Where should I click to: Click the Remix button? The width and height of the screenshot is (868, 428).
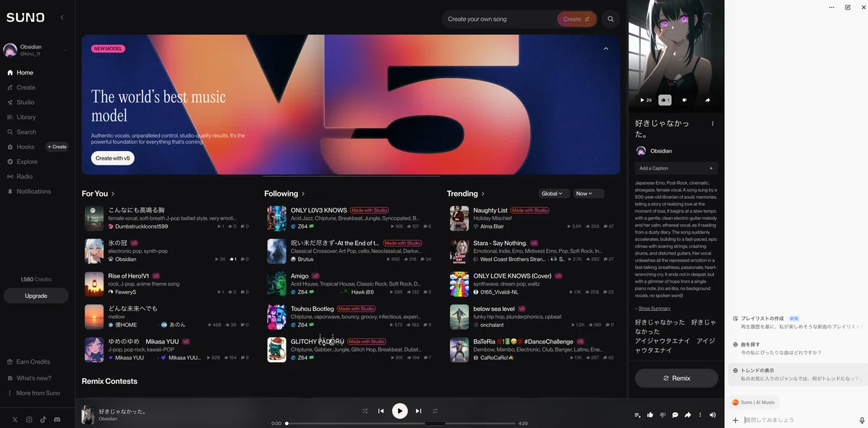pyautogui.click(x=676, y=378)
